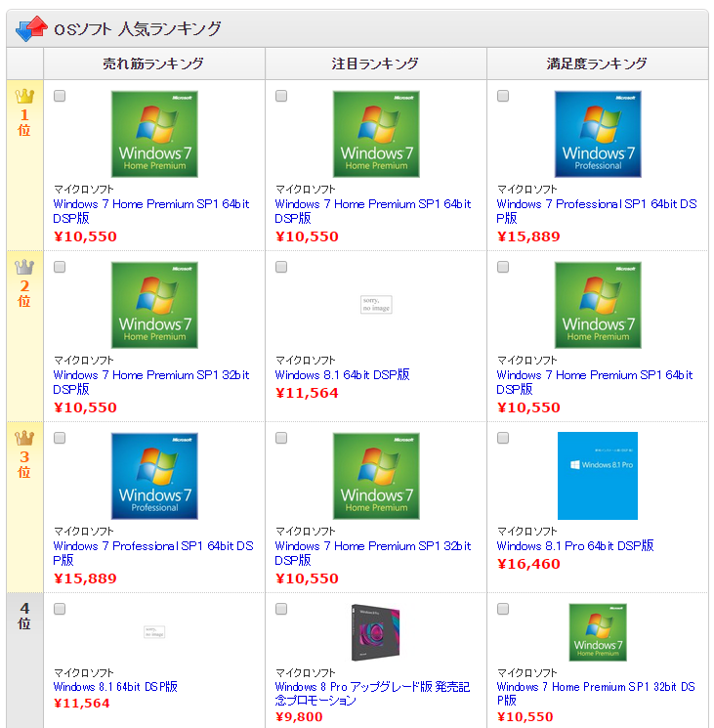Select the 注目ランキング column header
Screen dimensions: 714x728
[x=375, y=64]
